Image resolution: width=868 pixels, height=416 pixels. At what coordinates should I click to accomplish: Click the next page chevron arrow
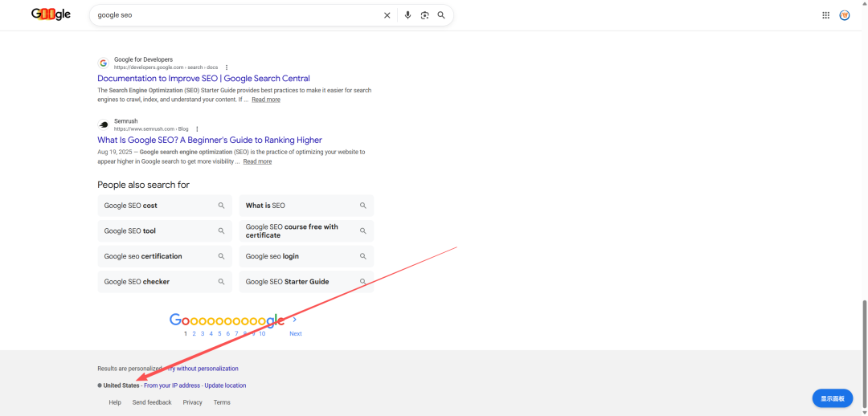294,319
